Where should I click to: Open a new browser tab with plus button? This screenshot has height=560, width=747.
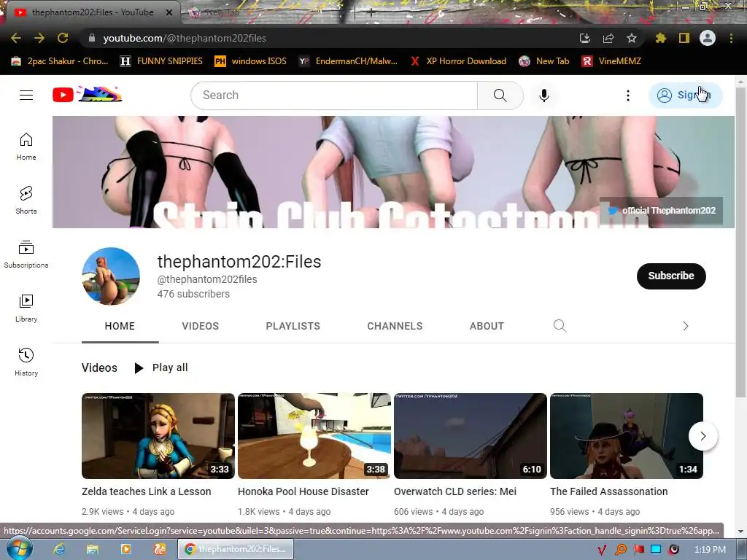coord(371,13)
